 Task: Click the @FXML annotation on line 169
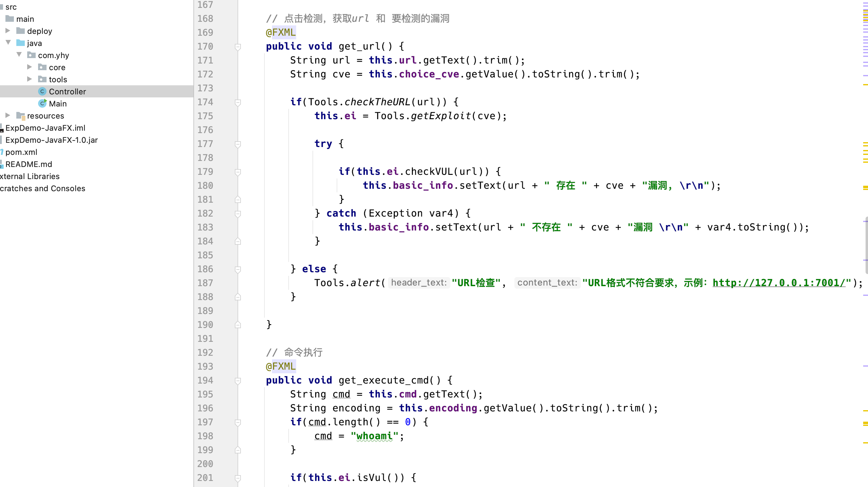281,32
